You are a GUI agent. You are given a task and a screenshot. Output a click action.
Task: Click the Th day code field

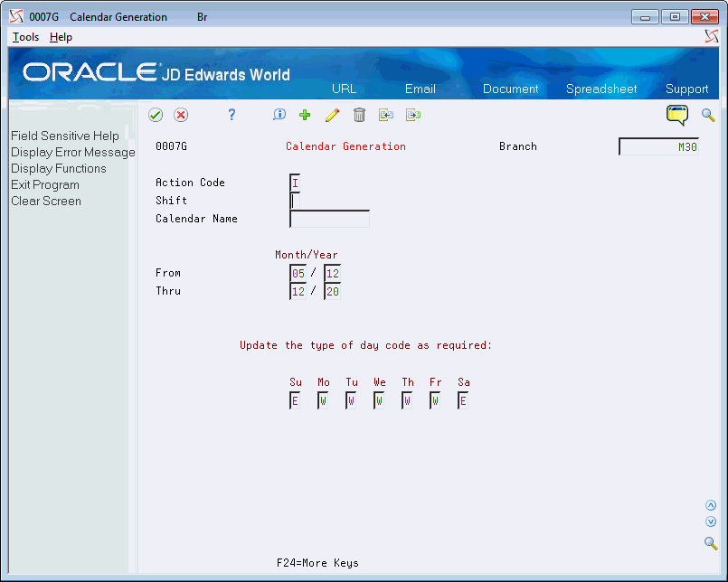point(407,400)
